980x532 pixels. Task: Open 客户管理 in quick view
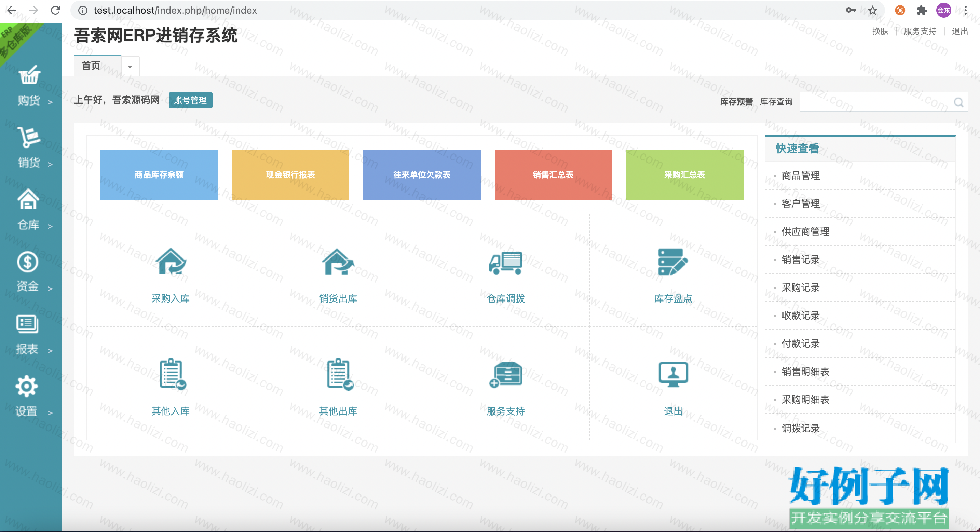coord(800,204)
